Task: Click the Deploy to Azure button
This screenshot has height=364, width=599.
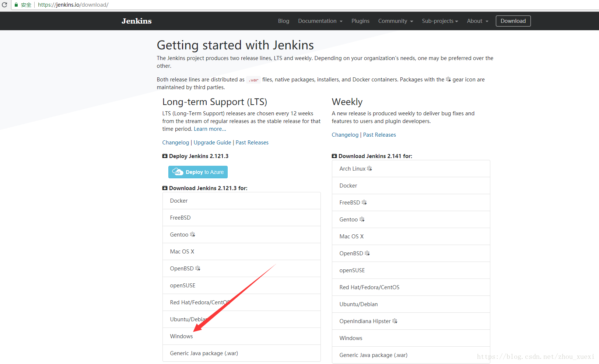Action: click(198, 172)
